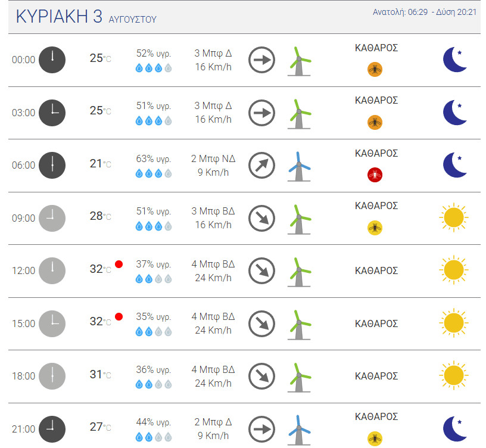Viewport: 486px width, 448px height.
Task: Click the red mosquito icon at 06:00
Action: [x=375, y=175]
